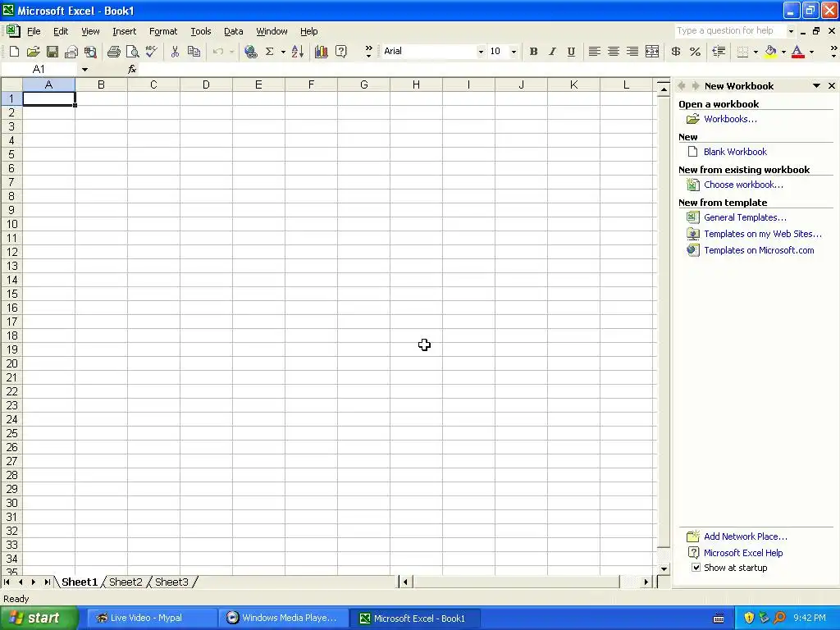Apply Percent style icon

(695, 52)
